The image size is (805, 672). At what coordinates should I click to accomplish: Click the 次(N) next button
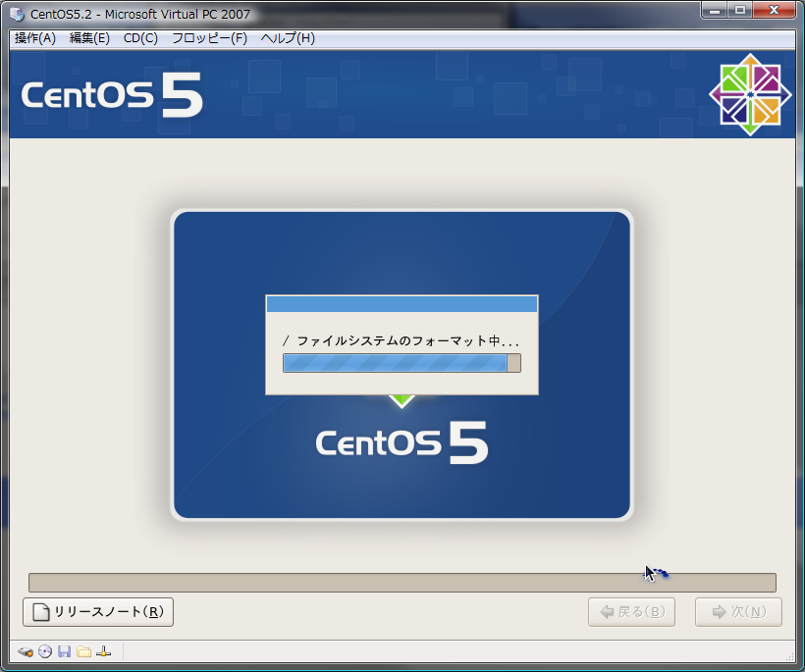coord(738,612)
